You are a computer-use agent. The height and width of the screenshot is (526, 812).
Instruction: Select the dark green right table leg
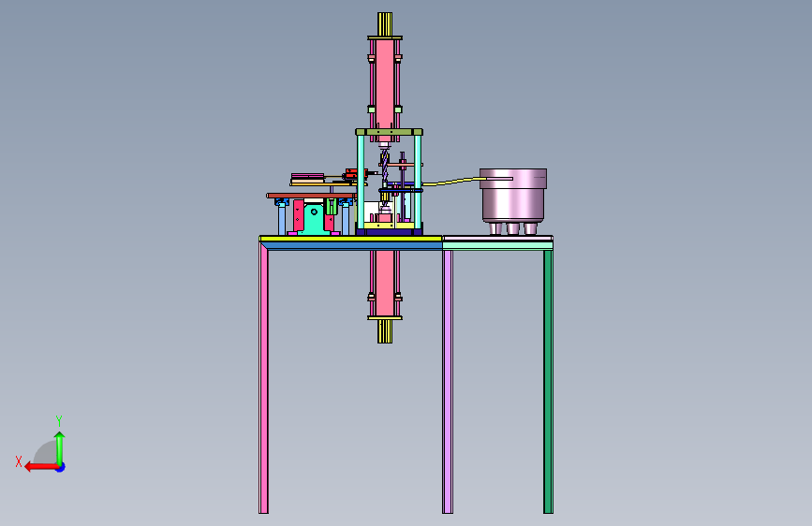tap(548, 382)
